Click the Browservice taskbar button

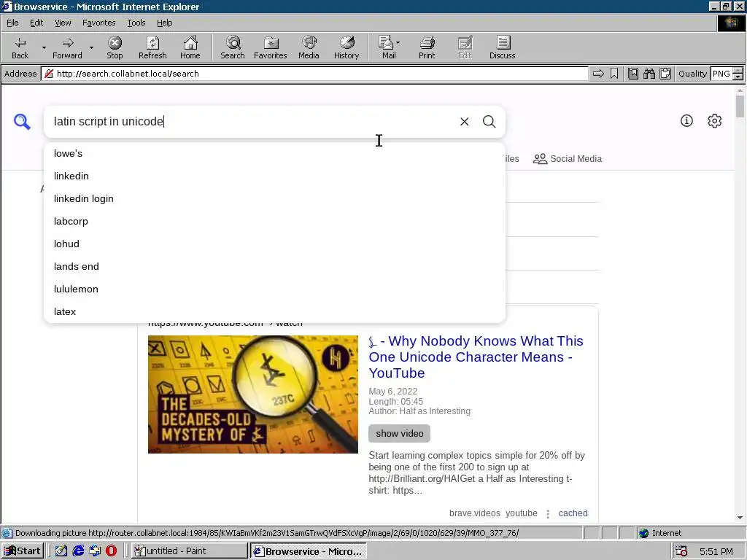point(309,551)
